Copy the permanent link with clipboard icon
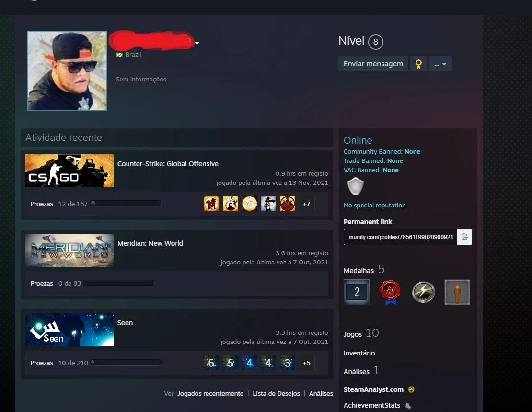Image resolution: width=532 pixels, height=412 pixels. click(464, 237)
